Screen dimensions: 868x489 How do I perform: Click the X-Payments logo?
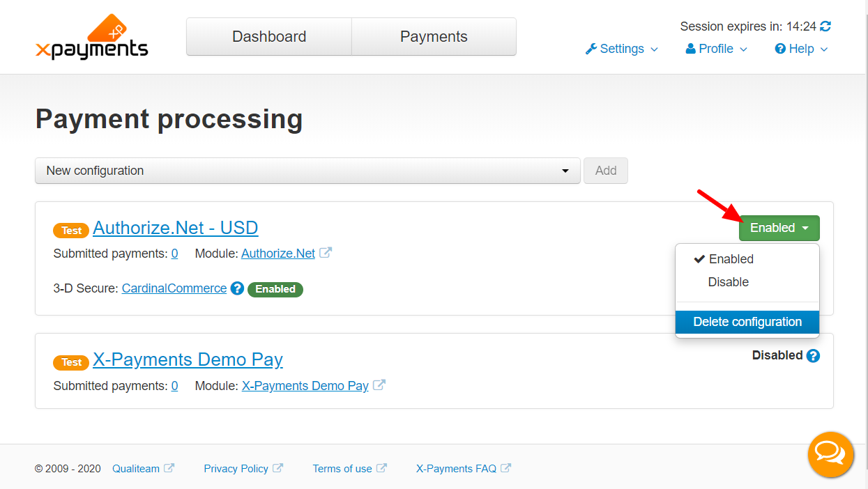[91, 37]
